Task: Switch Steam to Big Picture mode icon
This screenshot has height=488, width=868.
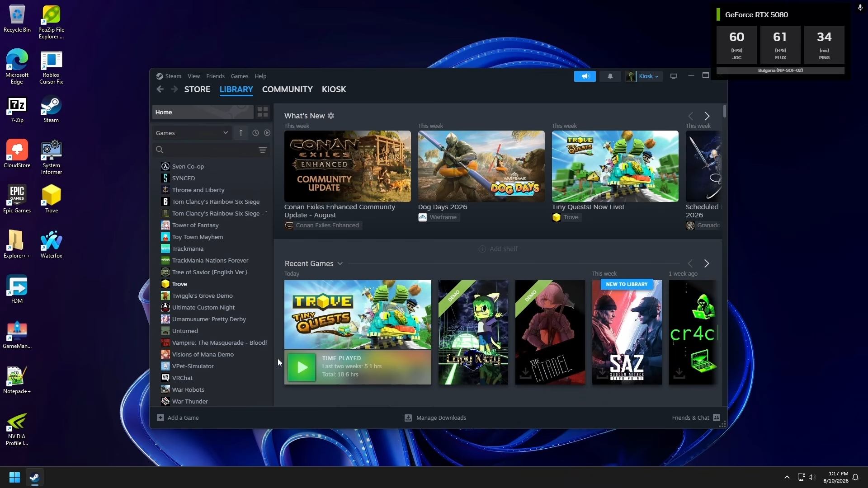Action: click(673, 76)
